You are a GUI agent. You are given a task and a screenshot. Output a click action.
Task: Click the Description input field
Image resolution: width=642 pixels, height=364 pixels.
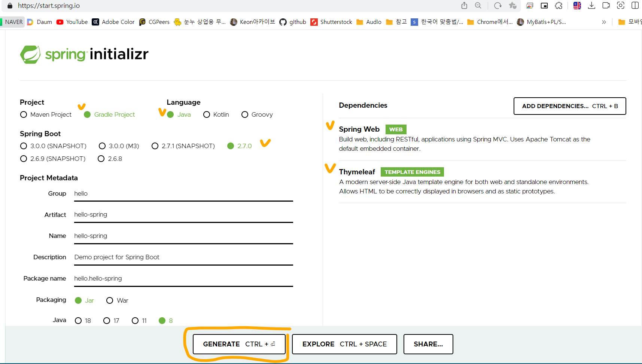183,257
